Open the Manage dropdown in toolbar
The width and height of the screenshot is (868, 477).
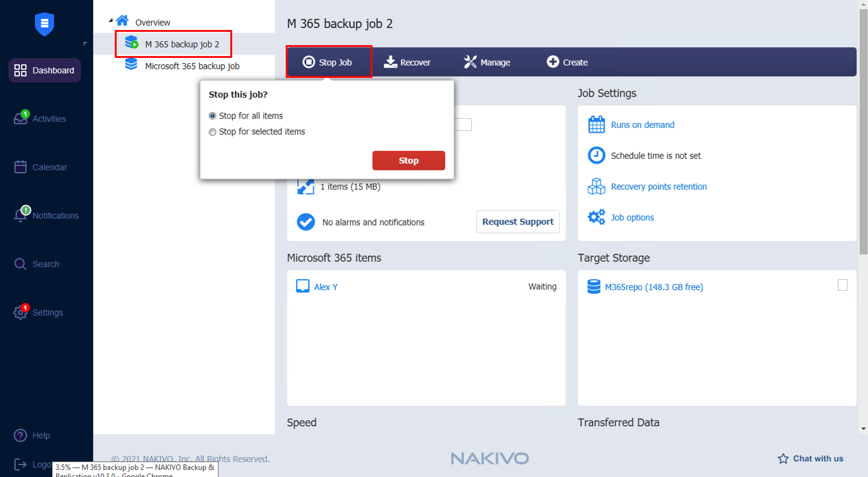pos(487,62)
